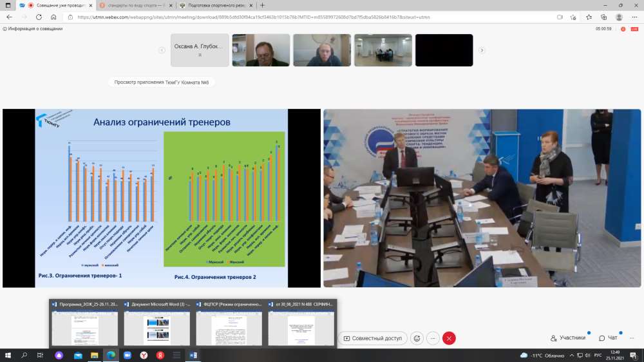This screenshot has height=362, width=644.
Task: Select the 'Оксана А. Глубок...' participant tile
Action: pos(200,50)
